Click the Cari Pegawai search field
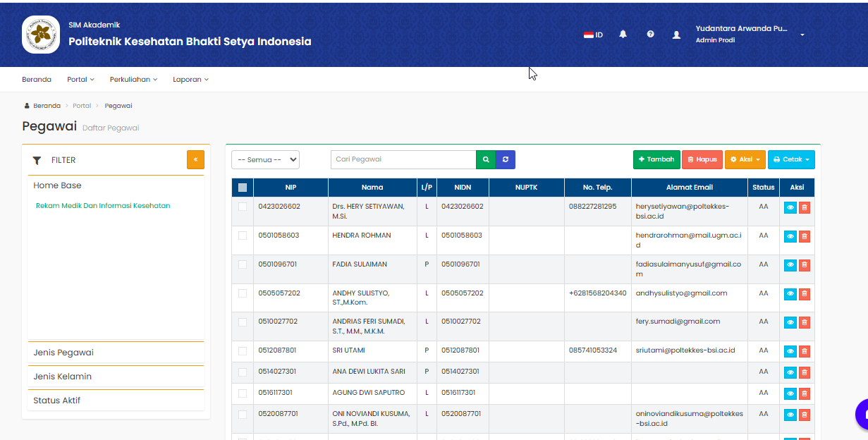 [403, 160]
